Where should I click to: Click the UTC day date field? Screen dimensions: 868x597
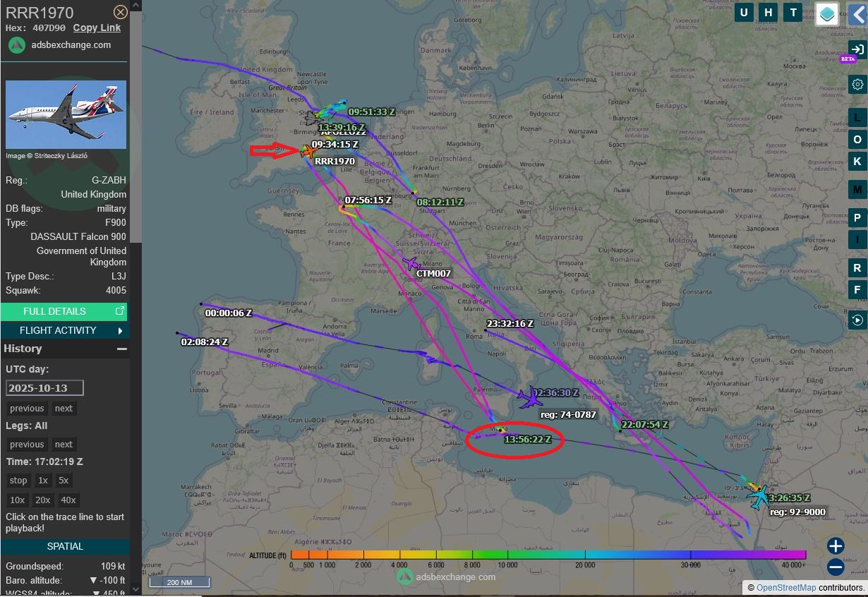point(44,387)
